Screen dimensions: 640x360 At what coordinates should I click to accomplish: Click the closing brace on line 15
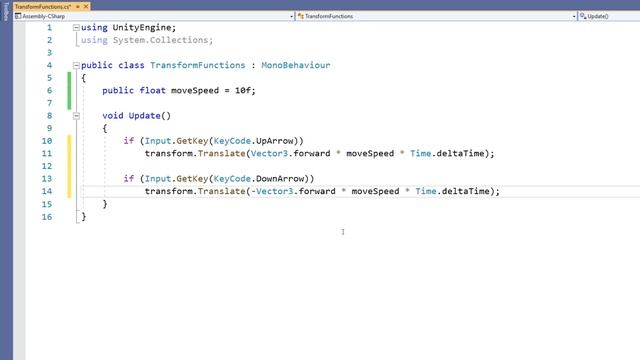point(105,204)
